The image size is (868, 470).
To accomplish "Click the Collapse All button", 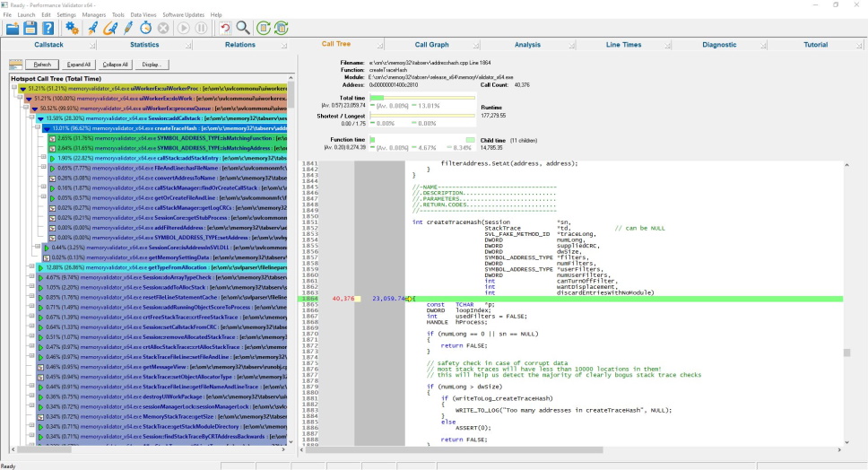I will coord(115,65).
